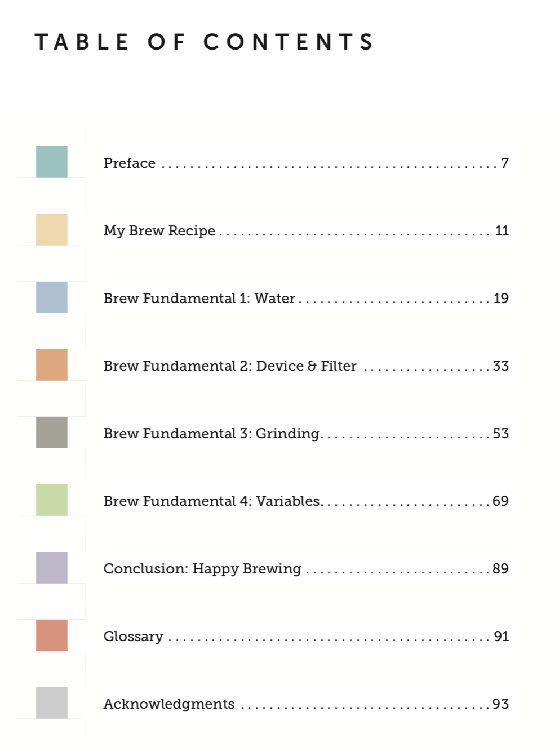Click page number 93 for Acknowledgments
Viewport: 559px width, 756px height.
pos(500,704)
